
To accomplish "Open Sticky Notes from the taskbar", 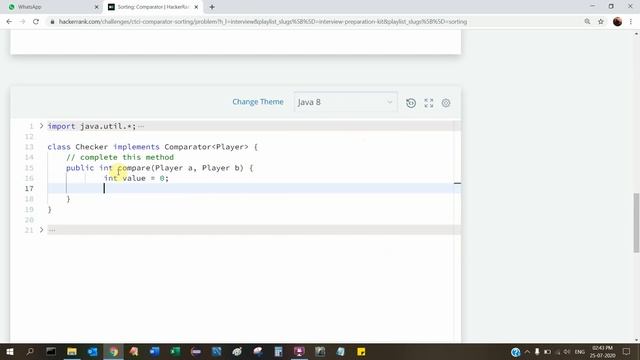I will tap(361, 351).
